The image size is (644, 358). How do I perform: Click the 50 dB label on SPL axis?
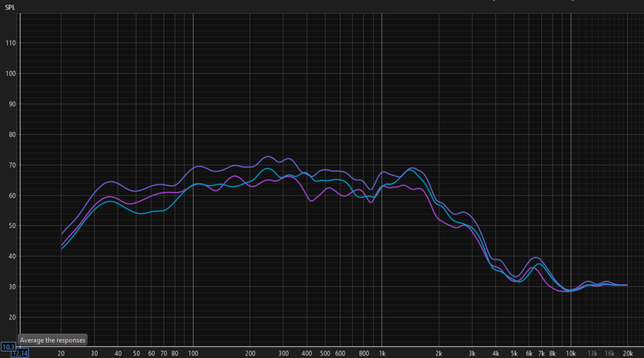tap(12, 226)
